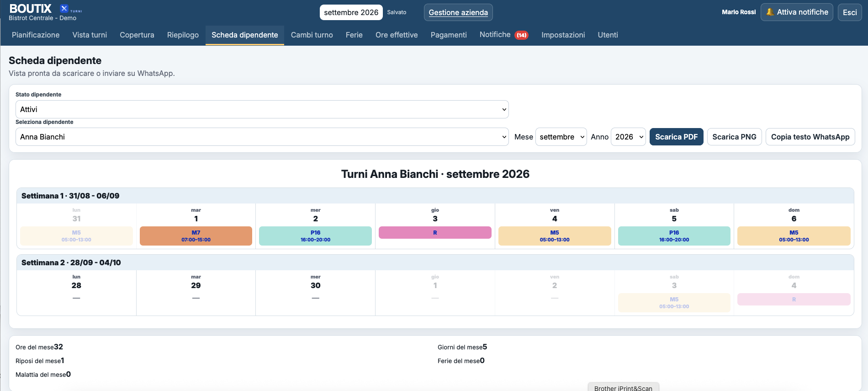The width and height of the screenshot is (868, 391).
Task: Go to the Pianificazione tab
Action: click(36, 35)
